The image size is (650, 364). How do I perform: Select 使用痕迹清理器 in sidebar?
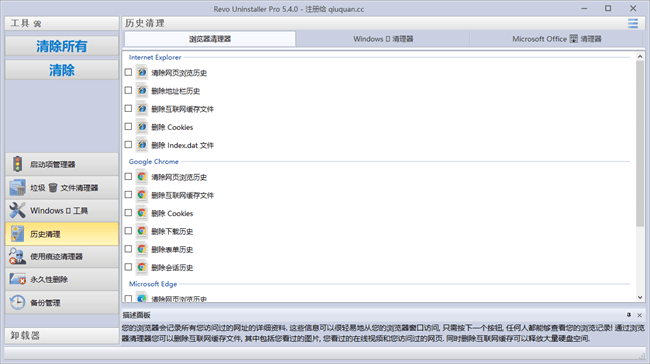pyautogui.click(x=62, y=257)
